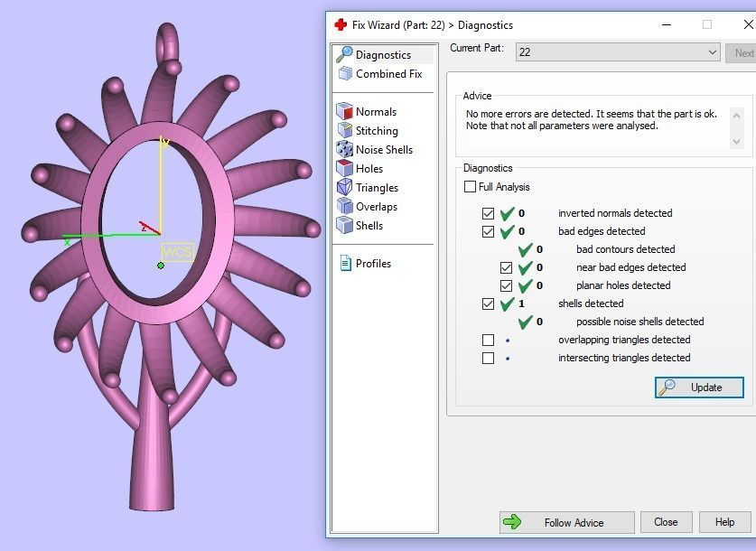
Task: Click 'bad contours detected' text
Action: [625, 249]
